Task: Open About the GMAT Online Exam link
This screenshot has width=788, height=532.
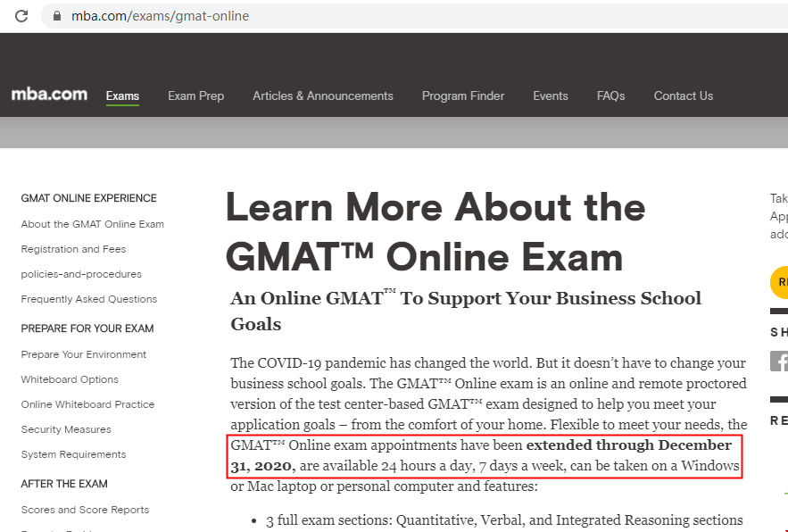Action: 93,224
